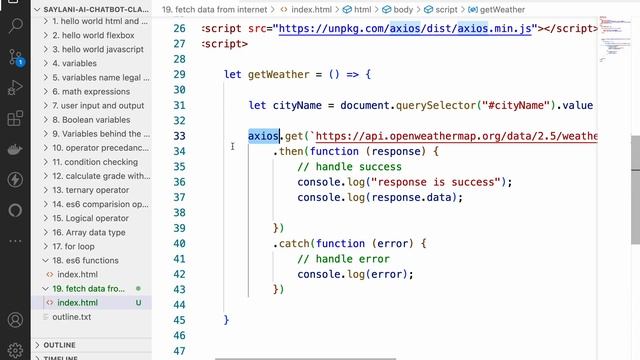This screenshot has height=360, width=640.
Task: Expand folder 9. Variables behind the
Action: coord(45,134)
